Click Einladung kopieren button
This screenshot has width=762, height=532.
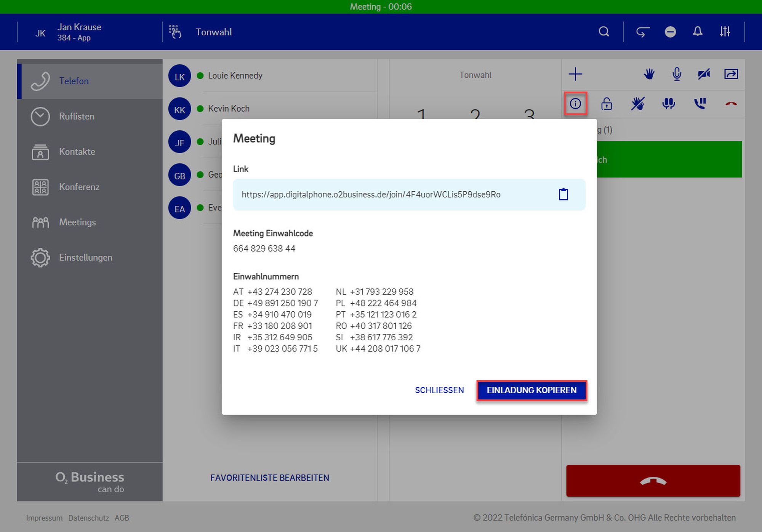coord(531,390)
